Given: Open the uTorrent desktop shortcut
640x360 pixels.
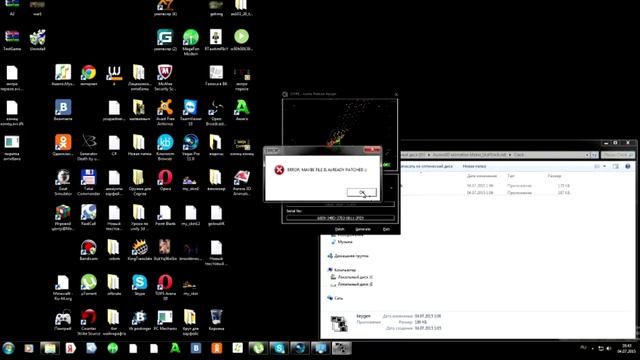Looking at the screenshot, I should pyautogui.click(x=89, y=285).
